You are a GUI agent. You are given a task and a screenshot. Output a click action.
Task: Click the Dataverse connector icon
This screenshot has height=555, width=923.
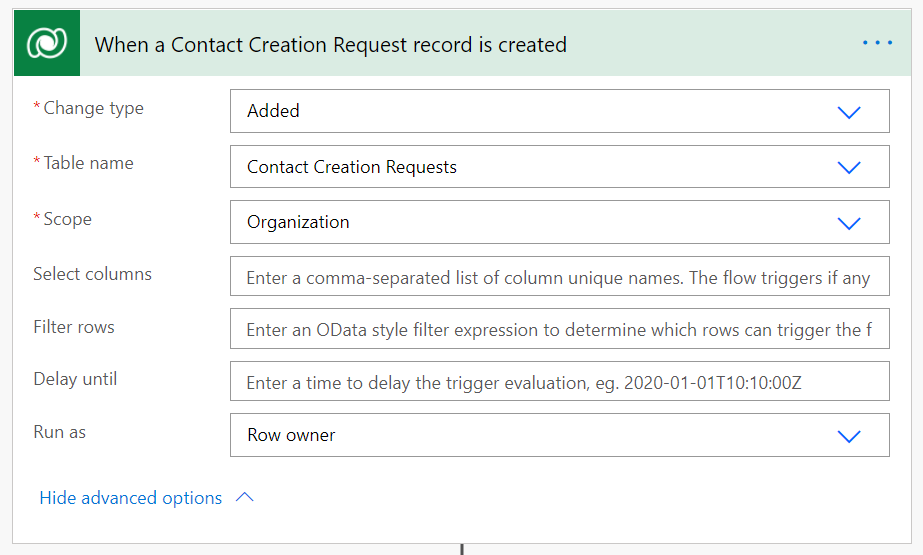(47, 44)
